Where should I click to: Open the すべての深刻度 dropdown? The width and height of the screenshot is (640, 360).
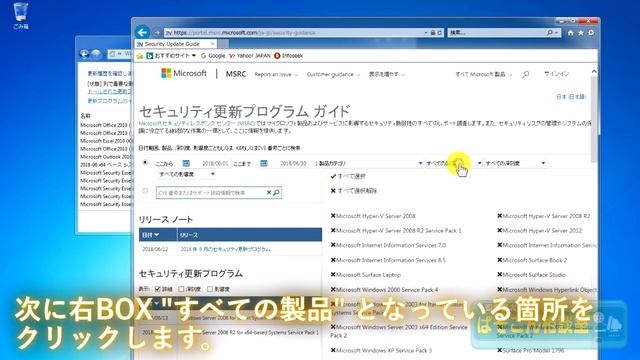(x=515, y=163)
